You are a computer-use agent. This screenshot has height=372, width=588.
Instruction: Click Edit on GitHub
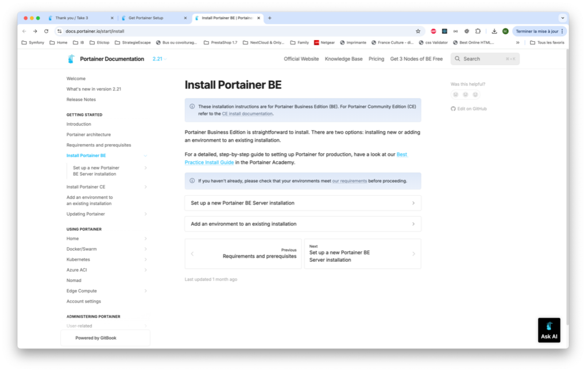point(469,108)
